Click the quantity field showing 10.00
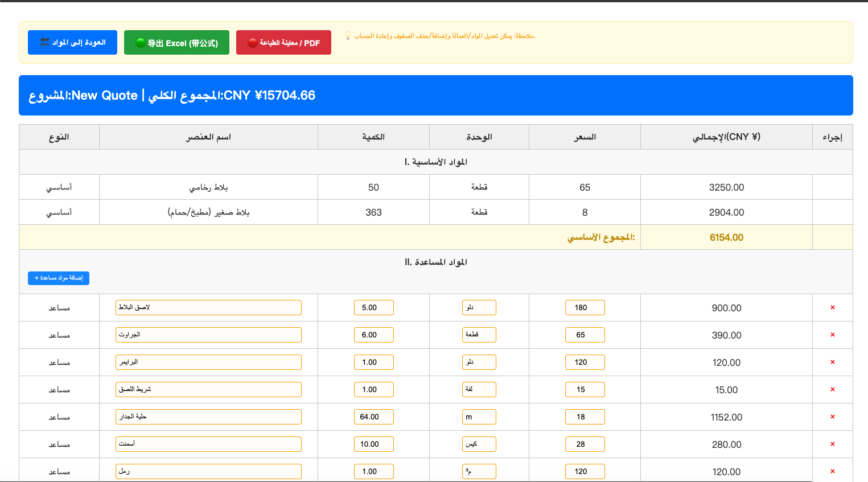Screen dimensions: 868x482 (x=373, y=444)
